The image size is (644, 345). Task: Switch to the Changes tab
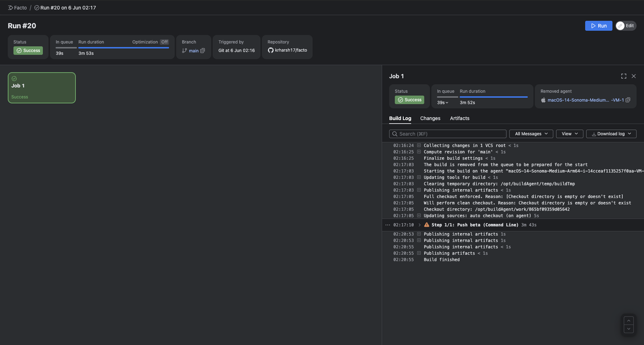point(430,119)
